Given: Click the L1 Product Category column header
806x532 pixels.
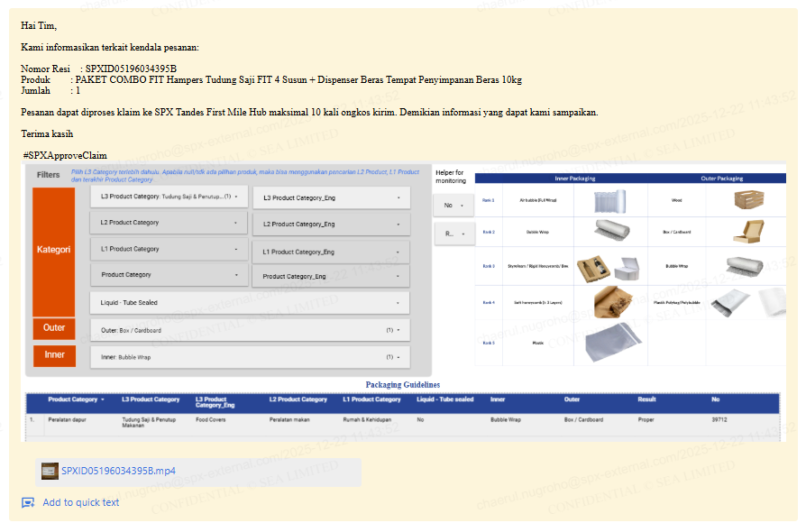Looking at the screenshot, I should click(371, 399).
